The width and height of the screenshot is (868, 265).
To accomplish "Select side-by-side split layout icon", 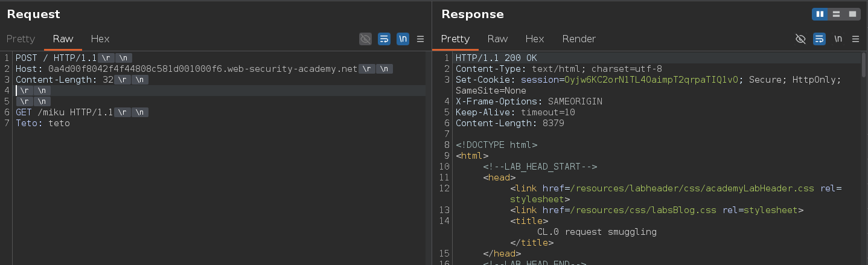I will coord(820,14).
